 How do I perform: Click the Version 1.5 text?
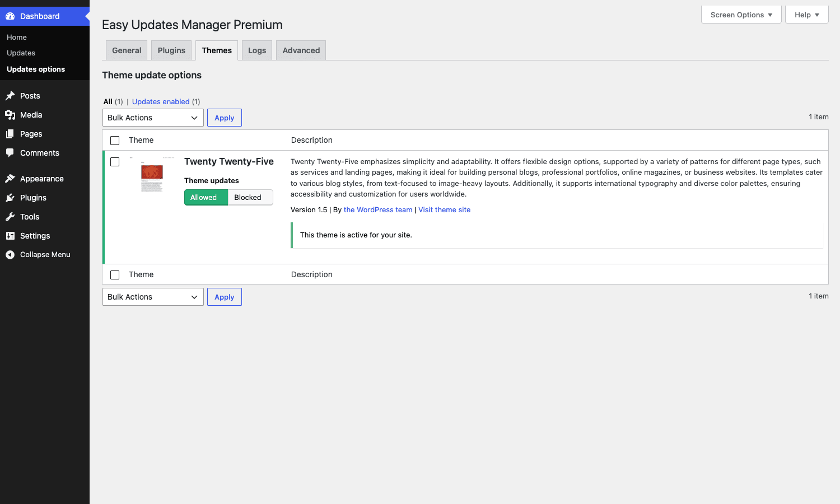(309, 209)
